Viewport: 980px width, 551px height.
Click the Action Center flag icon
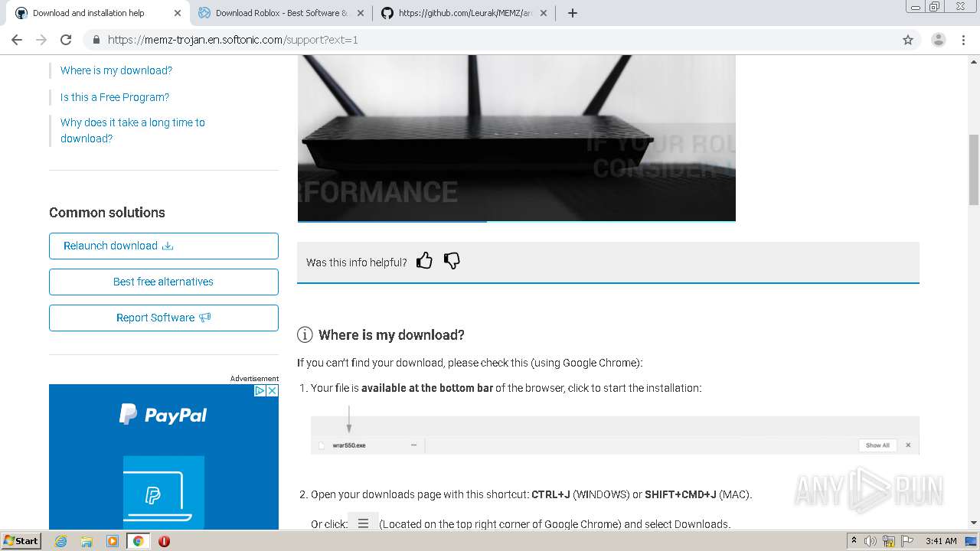(907, 541)
